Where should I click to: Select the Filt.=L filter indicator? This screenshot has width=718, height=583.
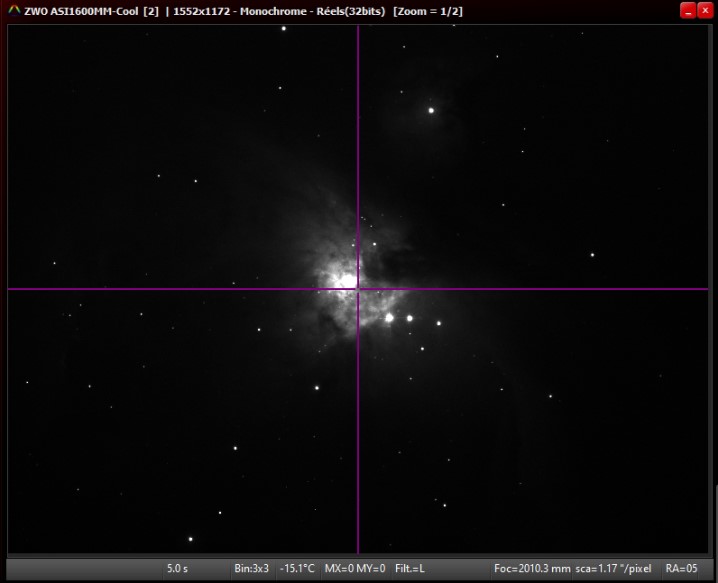(x=410, y=568)
